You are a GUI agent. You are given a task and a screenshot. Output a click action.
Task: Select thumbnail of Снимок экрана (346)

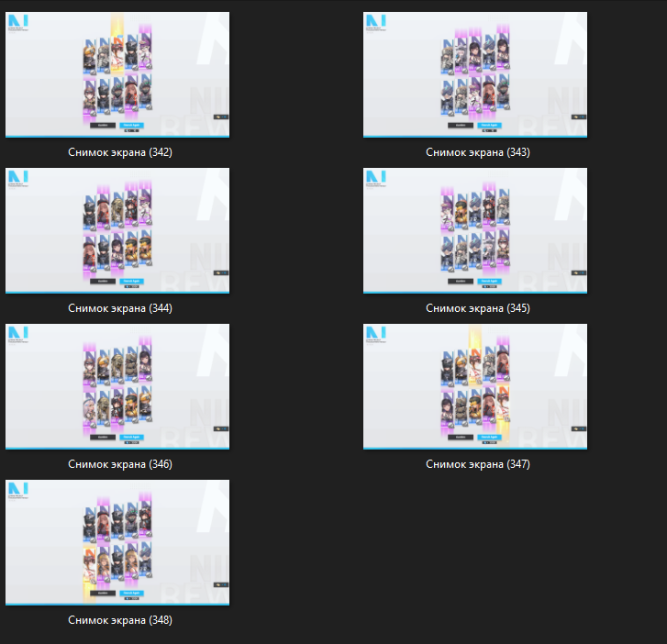click(117, 386)
